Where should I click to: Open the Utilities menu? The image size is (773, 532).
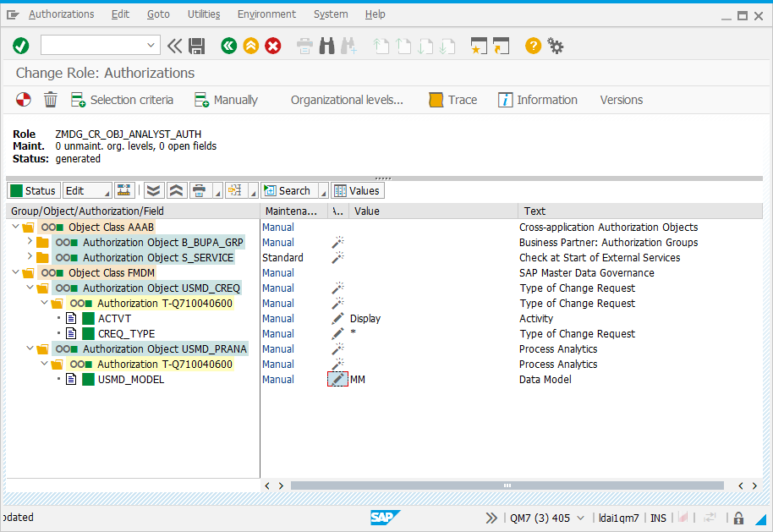click(204, 14)
